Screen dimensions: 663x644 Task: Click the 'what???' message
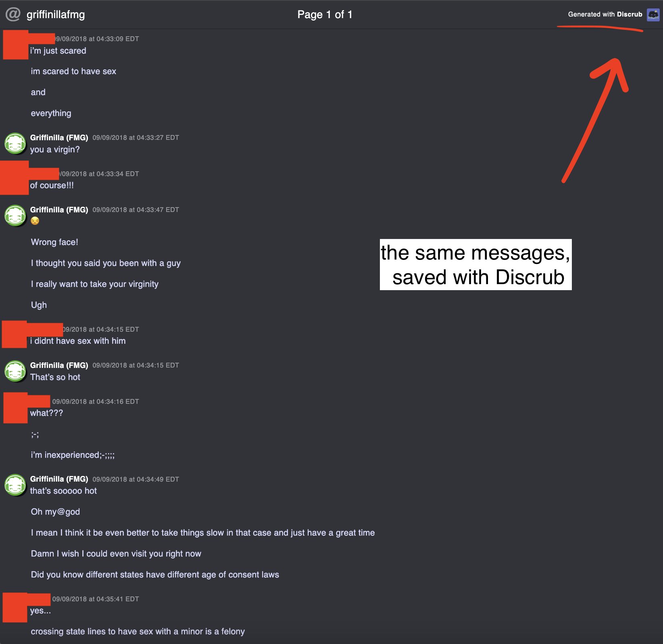[x=46, y=413]
